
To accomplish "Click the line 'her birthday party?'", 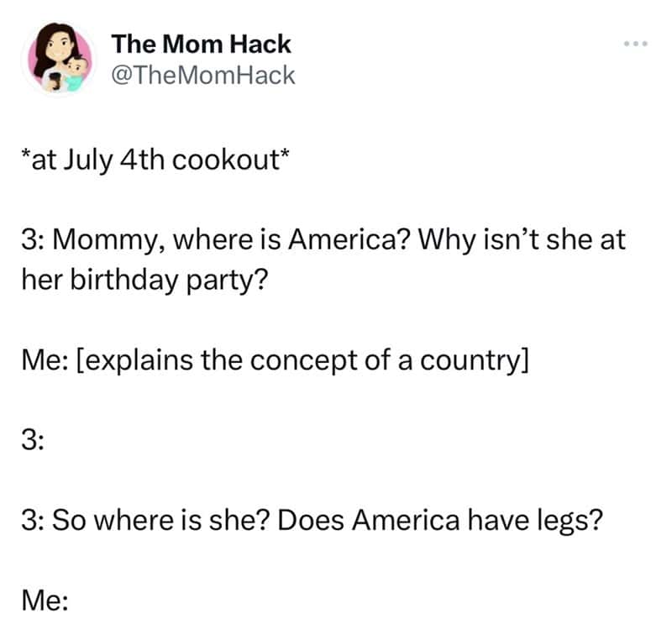I will coord(144,281).
